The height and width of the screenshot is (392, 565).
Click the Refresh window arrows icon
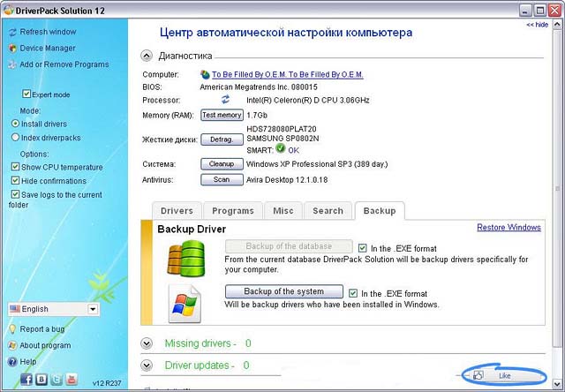(x=12, y=33)
